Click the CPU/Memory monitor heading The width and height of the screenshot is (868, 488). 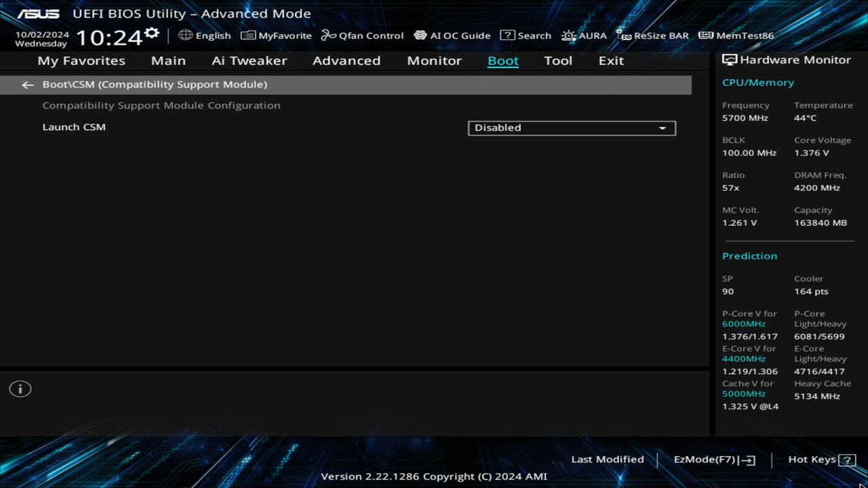[x=757, y=82]
